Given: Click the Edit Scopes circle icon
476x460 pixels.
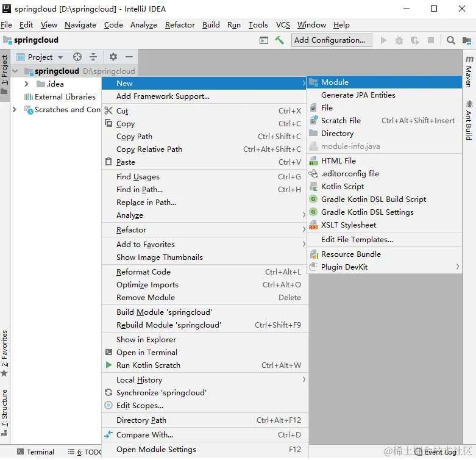Looking at the screenshot, I should (108, 405).
